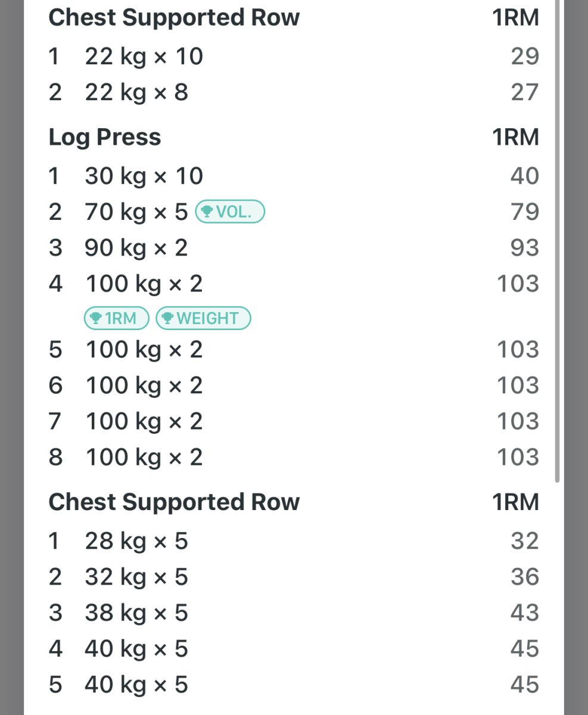Tap the 32 kg × 5 set
The height and width of the screenshot is (715, 588).
[x=136, y=577]
